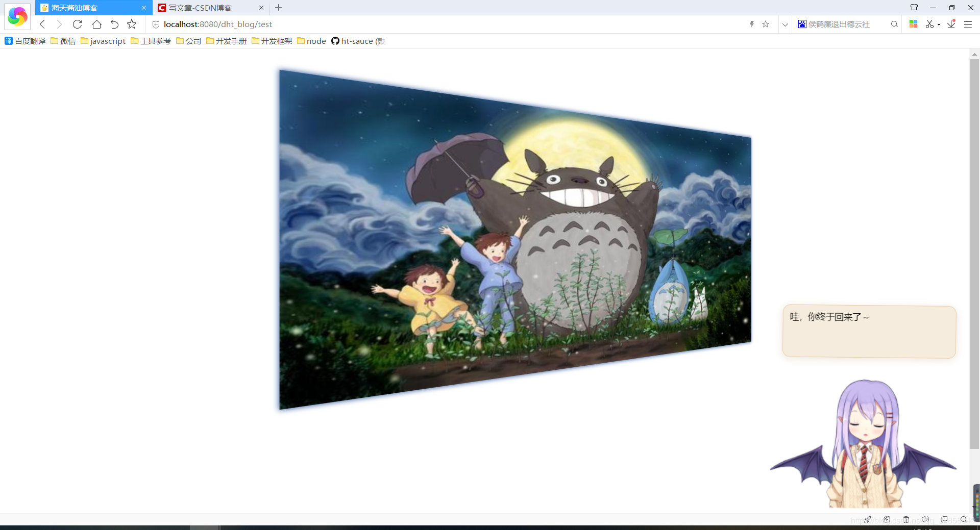The height and width of the screenshot is (530, 980).
Task: Open the colorful extensions grid icon
Action: pyautogui.click(x=914, y=24)
